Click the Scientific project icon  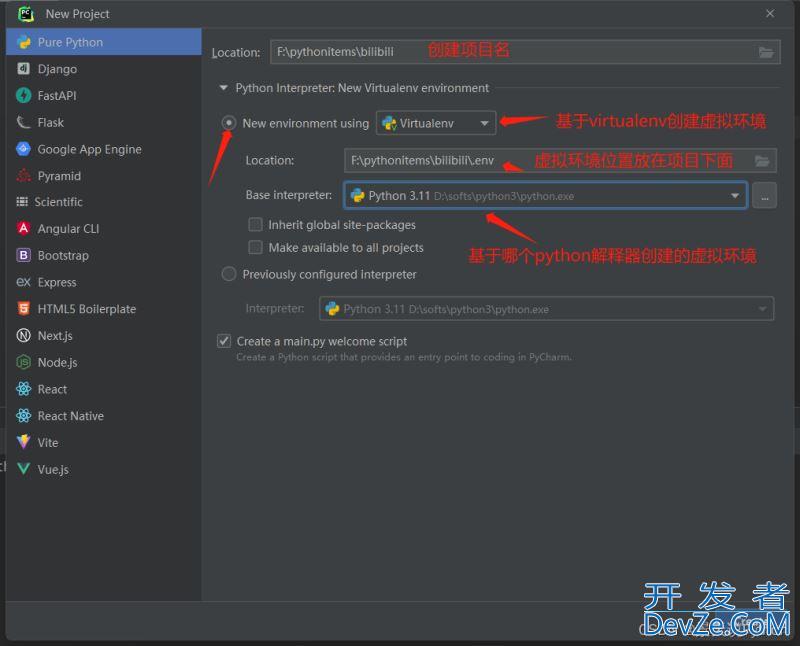(22, 202)
